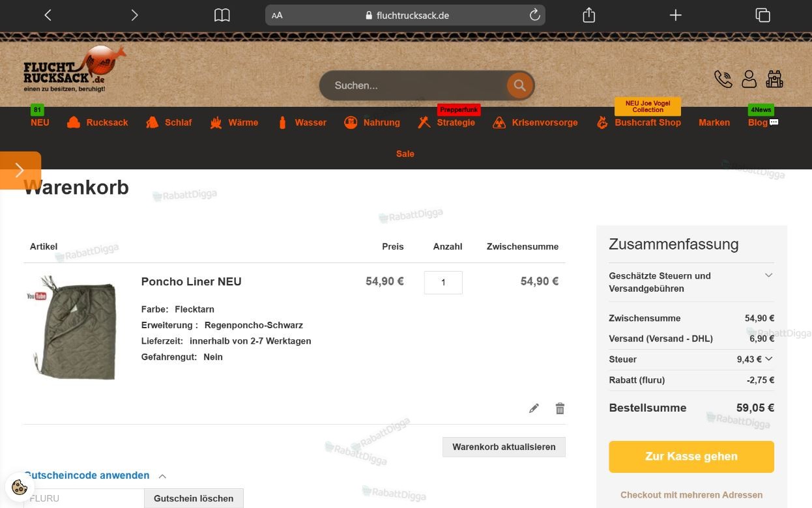
Task: Click the Farbe Flecktarn text
Action: click(x=177, y=309)
